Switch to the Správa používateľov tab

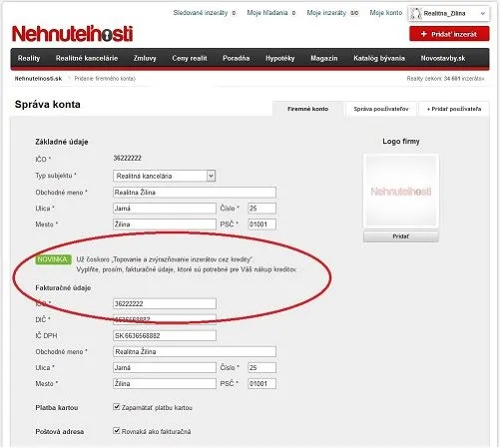point(381,109)
